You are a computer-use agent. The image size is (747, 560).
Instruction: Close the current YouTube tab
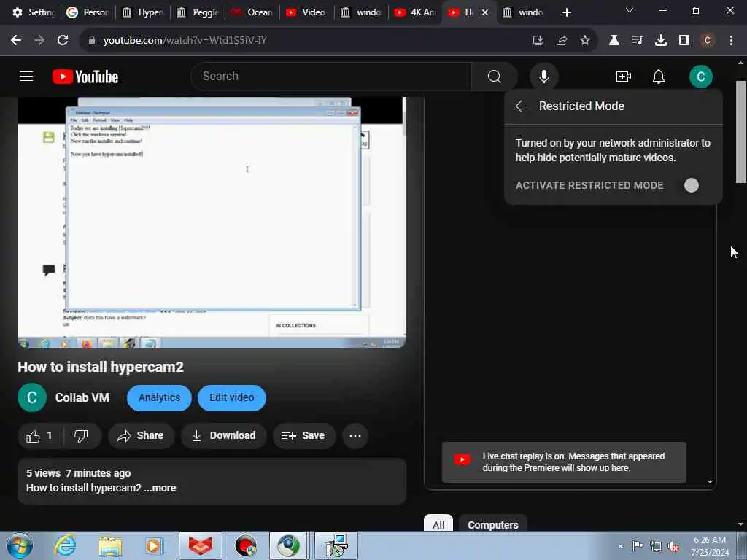[x=485, y=12]
